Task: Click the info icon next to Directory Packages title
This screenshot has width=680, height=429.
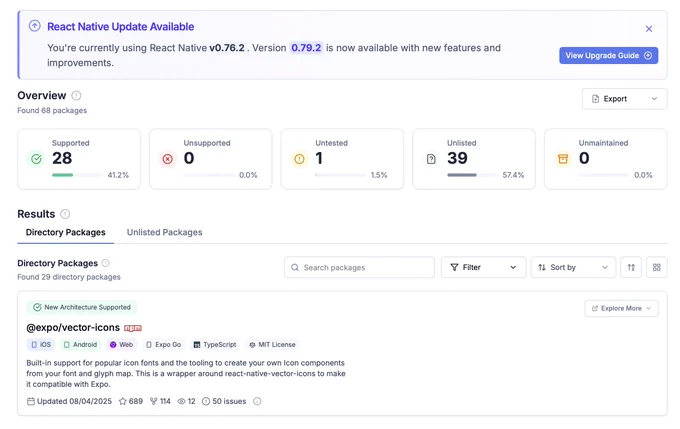Action: coord(105,263)
